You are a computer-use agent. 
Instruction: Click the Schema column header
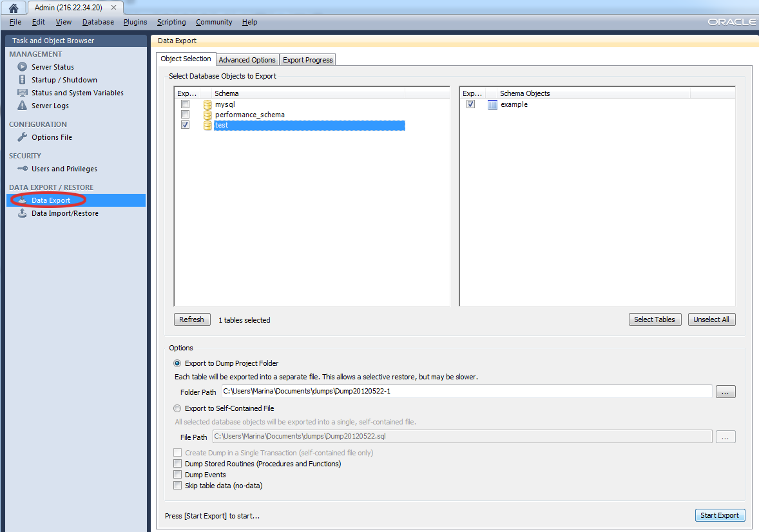coord(308,93)
